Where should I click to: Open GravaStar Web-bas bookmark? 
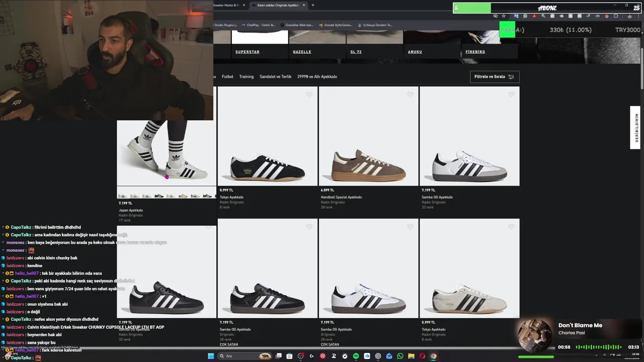coord(296,25)
